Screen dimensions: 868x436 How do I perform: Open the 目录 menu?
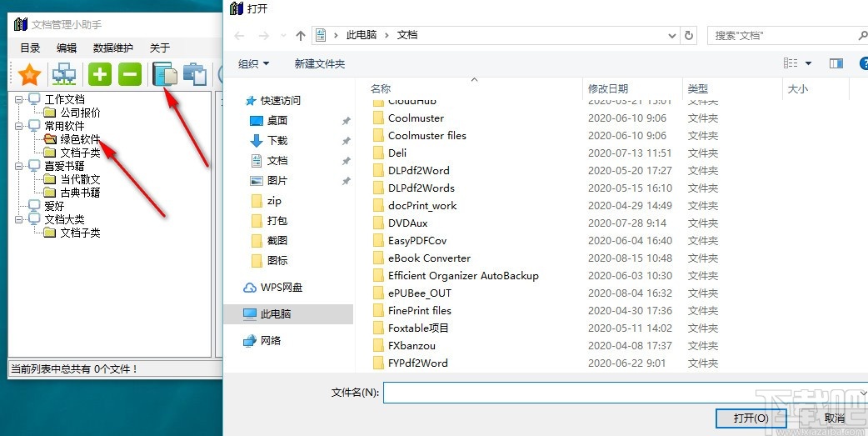31,48
